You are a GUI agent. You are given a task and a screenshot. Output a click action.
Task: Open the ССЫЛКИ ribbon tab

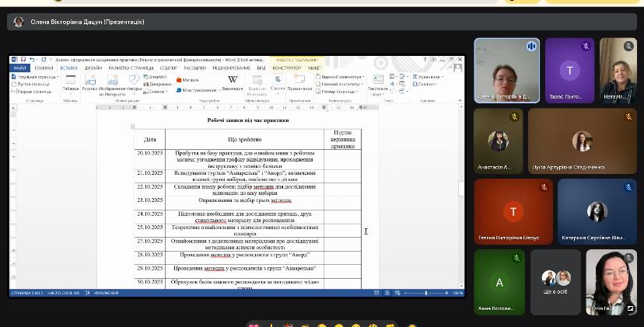167,68
